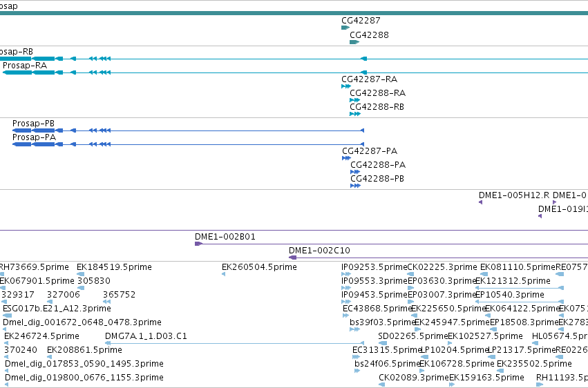Image resolution: width=588 pixels, height=388 pixels.
Task: Open the EP18508.3prime EST label
Action: (524, 322)
